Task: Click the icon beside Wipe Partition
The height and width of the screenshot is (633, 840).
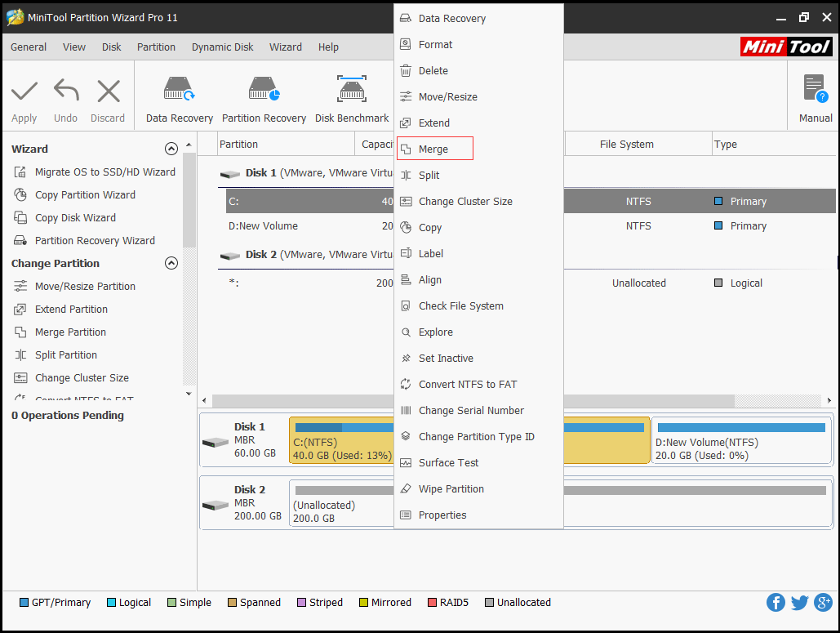Action: (406, 488)
